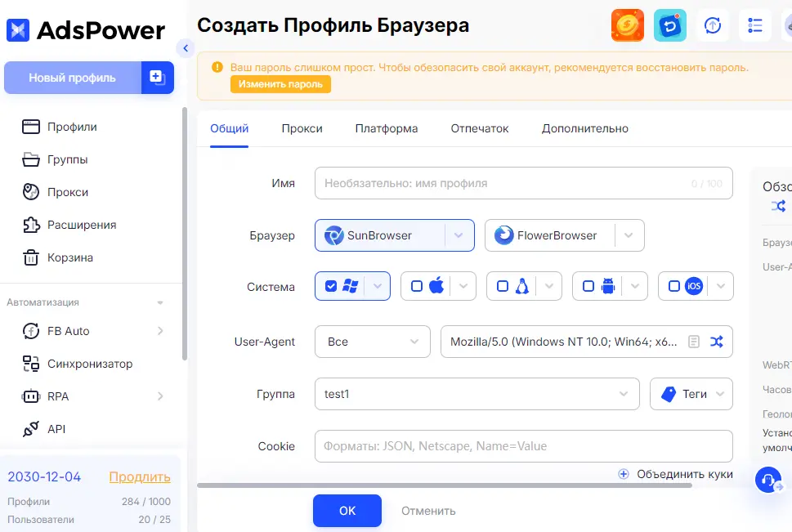Screen dimensions: 792x532
Task: Click the OK button
Action: [347, 511]
